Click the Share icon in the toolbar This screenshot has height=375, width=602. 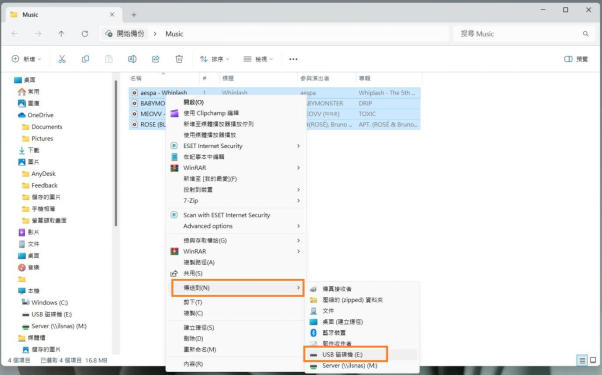pyautogui.click(x=155, y=59)
